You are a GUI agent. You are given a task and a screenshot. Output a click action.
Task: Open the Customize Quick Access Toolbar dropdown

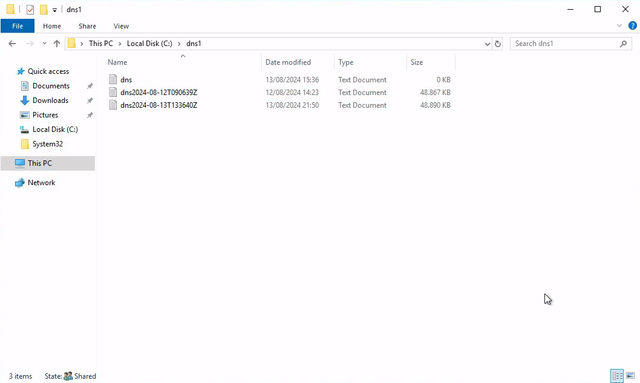coord(54,10)
